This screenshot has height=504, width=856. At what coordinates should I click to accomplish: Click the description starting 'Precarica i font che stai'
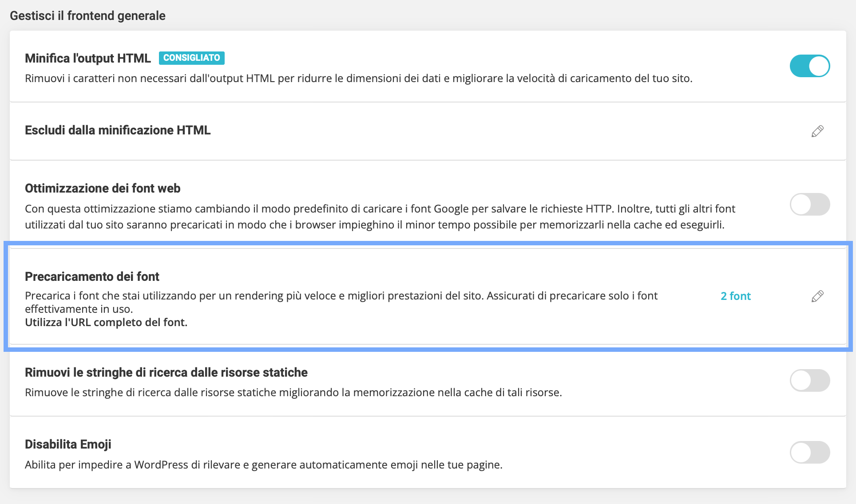[x=341, y=302]
